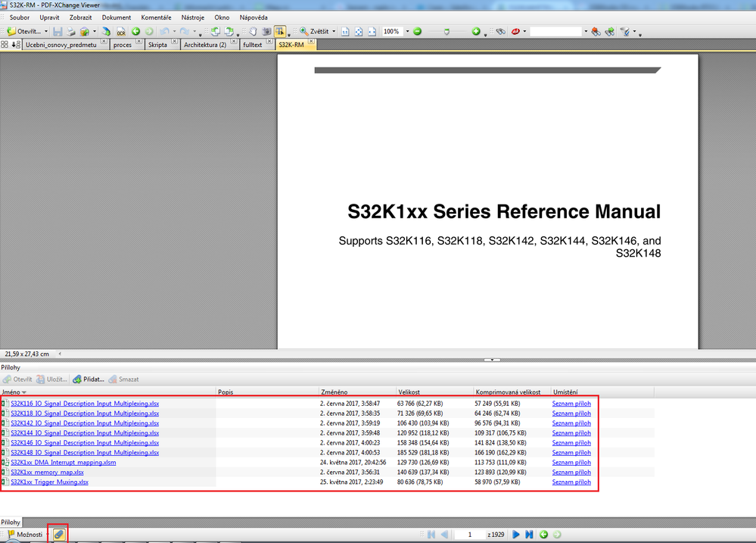
Task: Switch to the Ucebni_osnovy_predmetu tab
Action: coord(61,45)
